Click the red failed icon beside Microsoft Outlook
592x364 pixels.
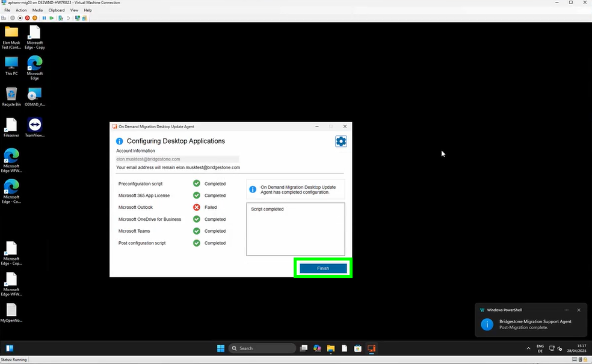coord(197,208)
